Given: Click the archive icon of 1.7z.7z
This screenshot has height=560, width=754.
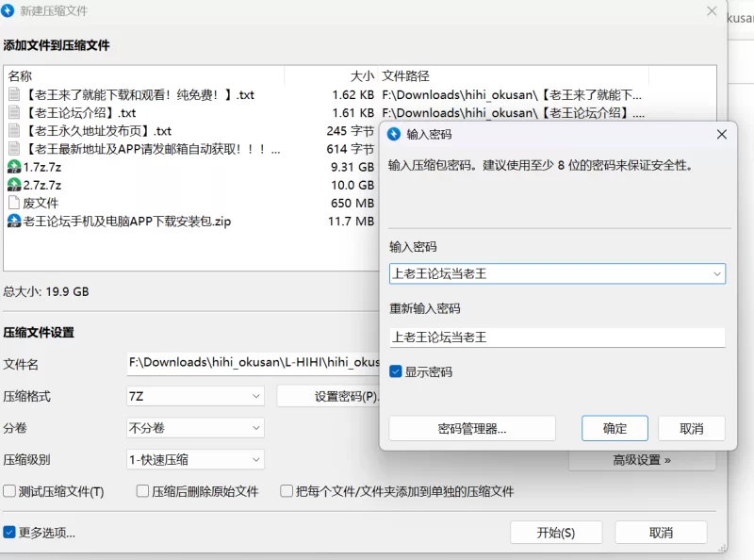Looking at the screenshot, I should point(14,167).
